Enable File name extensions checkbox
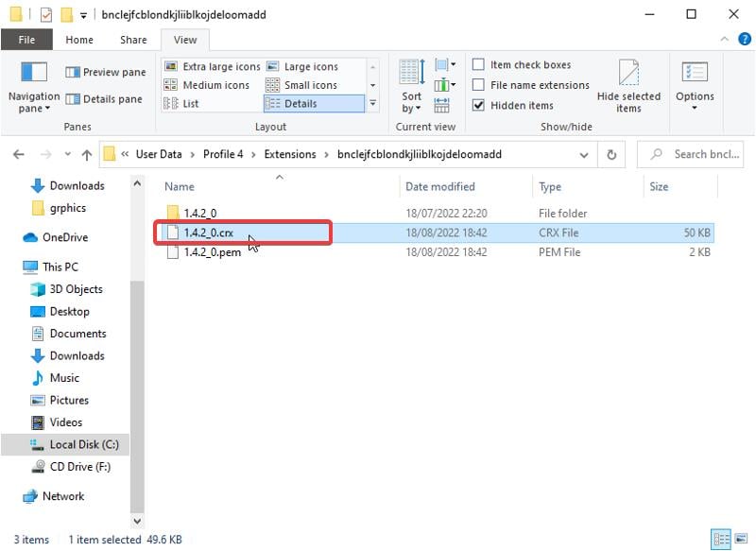This screenshot has height=551, width=756. (478, 85)
